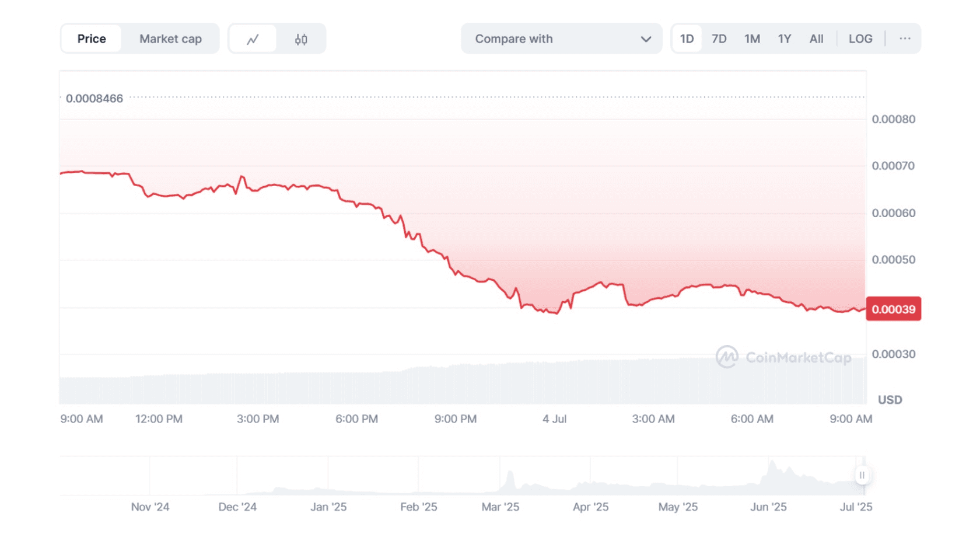Image resolution: width=980 pixels, height=551 pixels.
Task: Choose the 1D time range
Action: coord(687,39)
